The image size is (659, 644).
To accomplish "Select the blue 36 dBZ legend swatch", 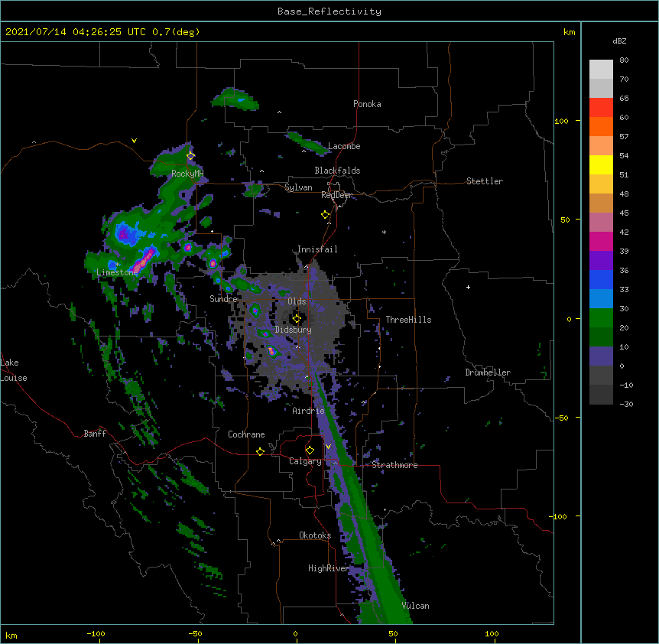I will click(x=601, y=279).
